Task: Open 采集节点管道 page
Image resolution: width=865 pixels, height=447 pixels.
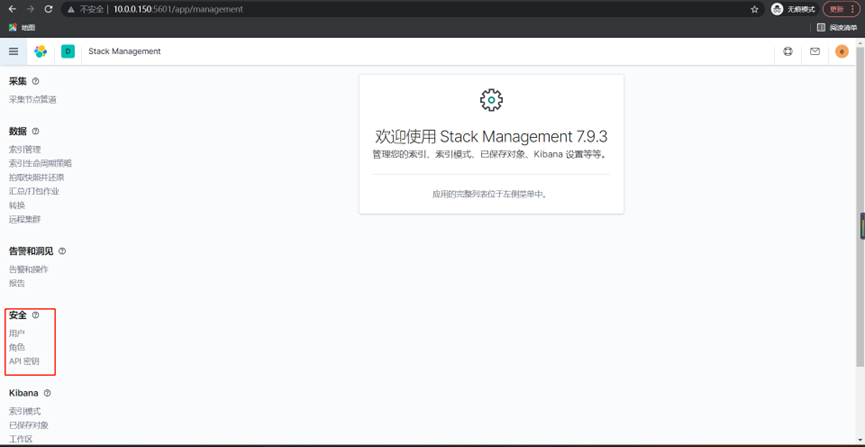Action: [33, 100]
